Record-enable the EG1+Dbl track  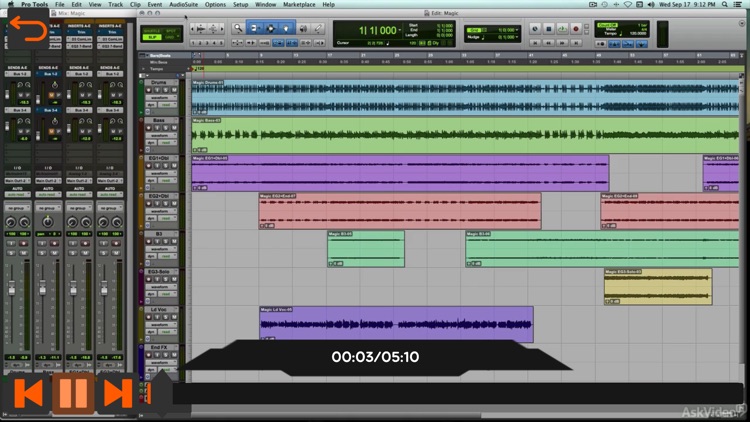coord(148,166)
